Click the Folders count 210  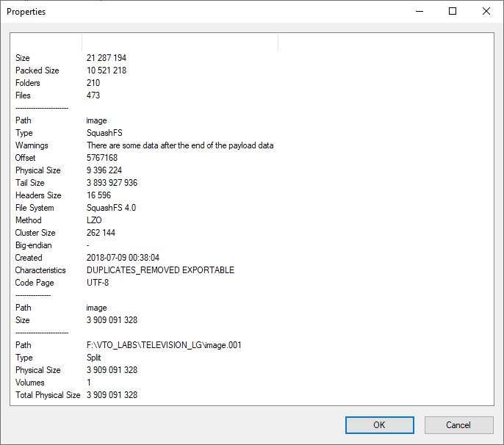pos(93,83)
